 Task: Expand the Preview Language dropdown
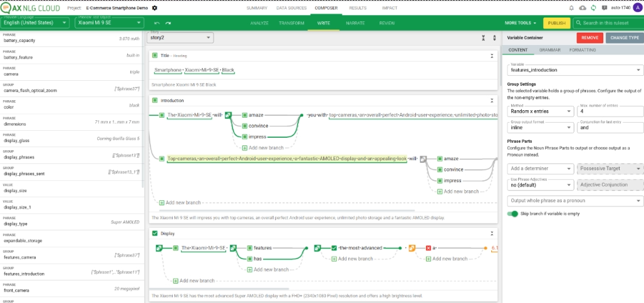(x=35, y=23)
